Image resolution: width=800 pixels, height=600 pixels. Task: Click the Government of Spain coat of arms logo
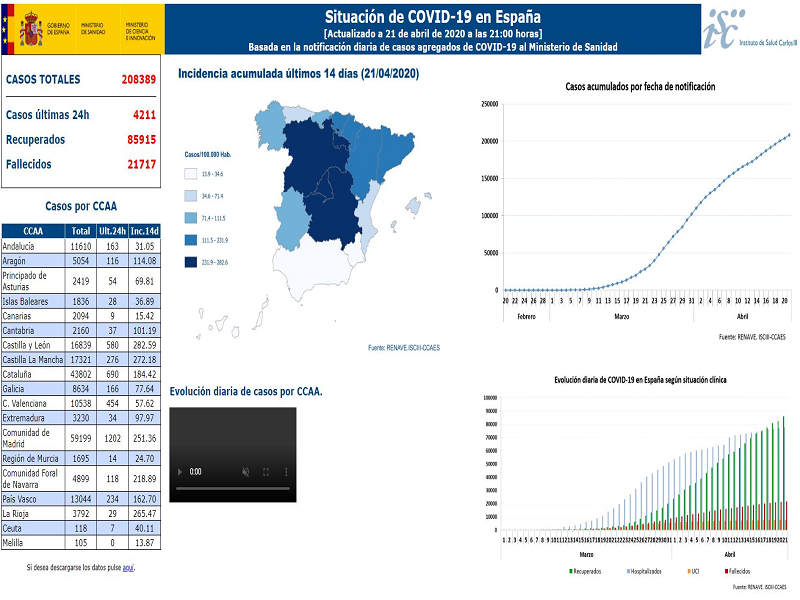(x=31, y=29)
